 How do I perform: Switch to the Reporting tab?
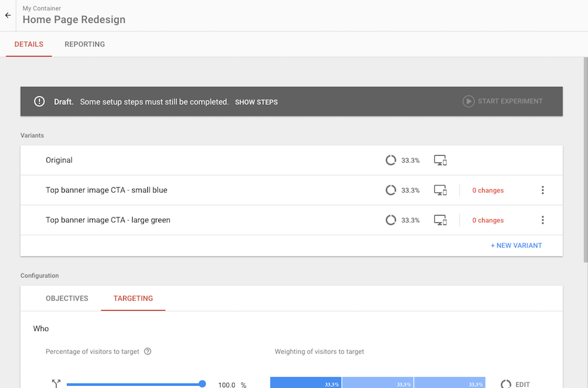click(x=85, y=44)
